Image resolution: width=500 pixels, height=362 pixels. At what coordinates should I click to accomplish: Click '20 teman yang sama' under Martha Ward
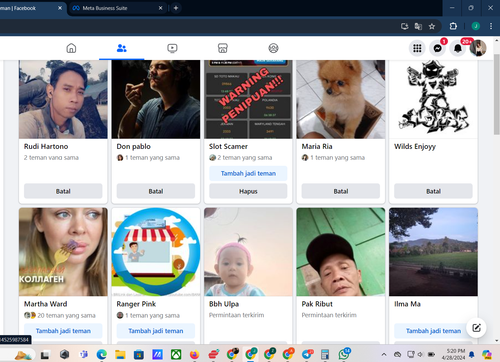pos(66,315)
